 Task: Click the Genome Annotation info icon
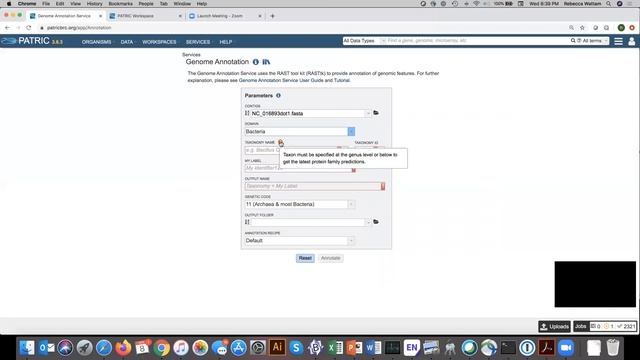tap(256, 62)
